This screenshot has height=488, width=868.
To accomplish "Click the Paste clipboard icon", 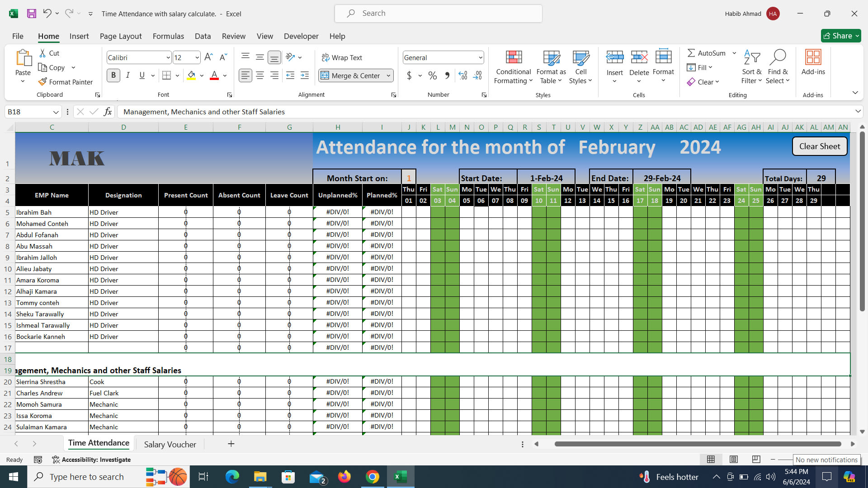I will (23, 58).
